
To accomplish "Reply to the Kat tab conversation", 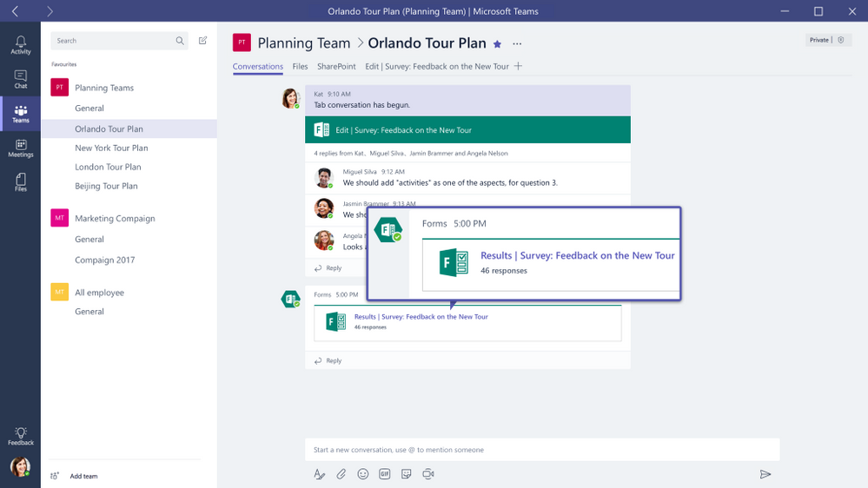I will pos(328,267).
